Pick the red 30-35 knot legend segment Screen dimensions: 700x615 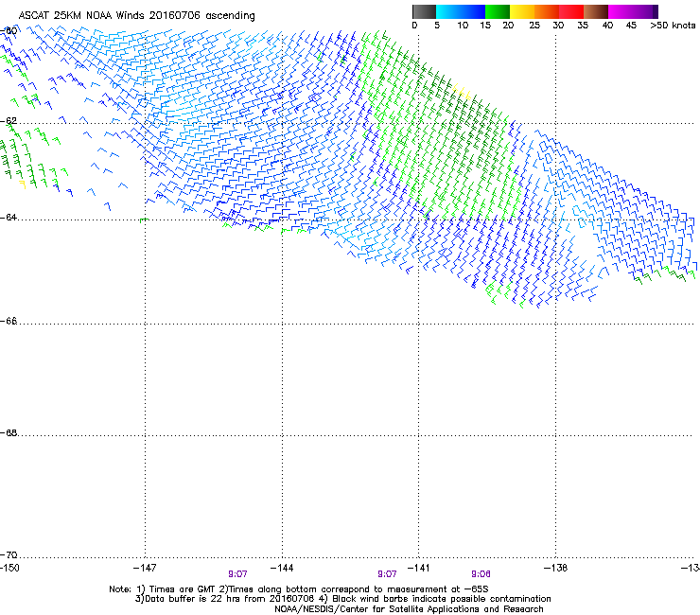571,11
